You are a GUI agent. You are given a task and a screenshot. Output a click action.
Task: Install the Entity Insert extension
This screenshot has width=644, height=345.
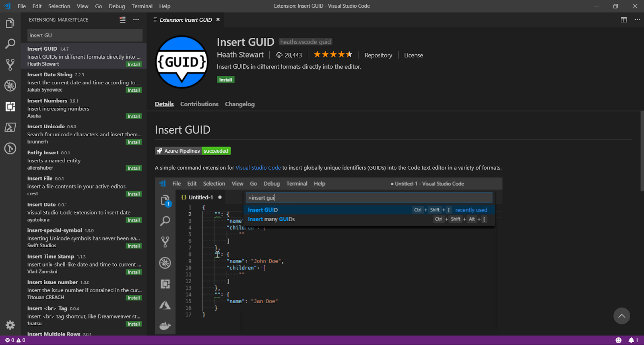[x=134, y=168]
